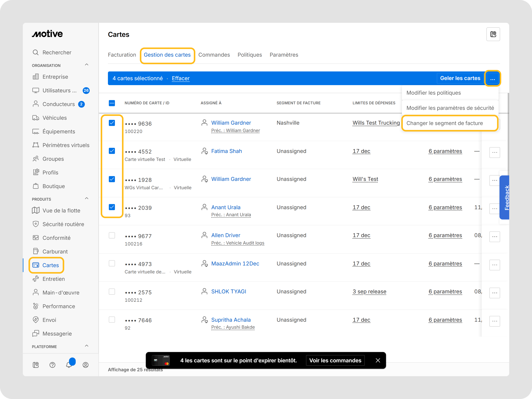
Task: Collapse the PRODUITS section
Action: (87, 199)
